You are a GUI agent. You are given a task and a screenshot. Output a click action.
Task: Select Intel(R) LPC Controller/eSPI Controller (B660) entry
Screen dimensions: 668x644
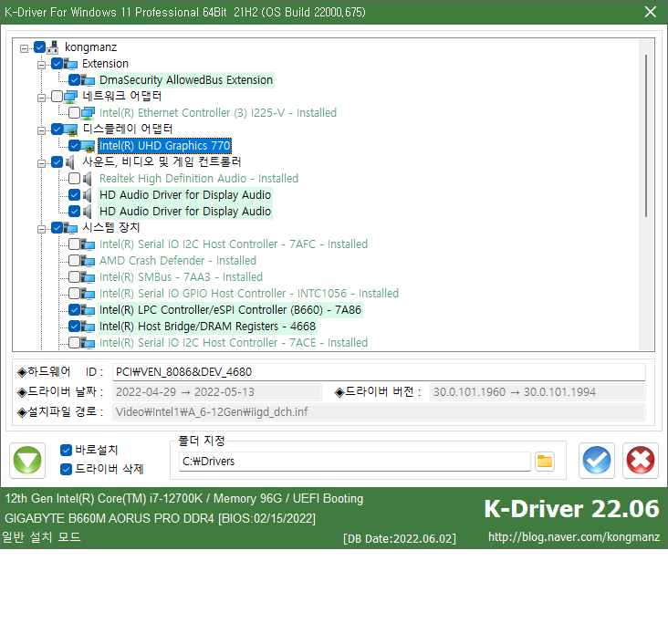coord(230,309)
